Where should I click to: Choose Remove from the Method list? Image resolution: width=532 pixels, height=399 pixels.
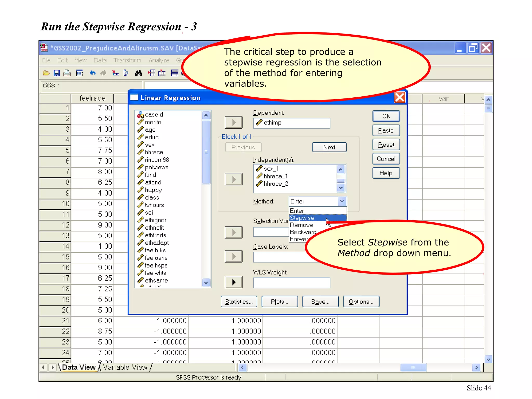tap(301, 225)
